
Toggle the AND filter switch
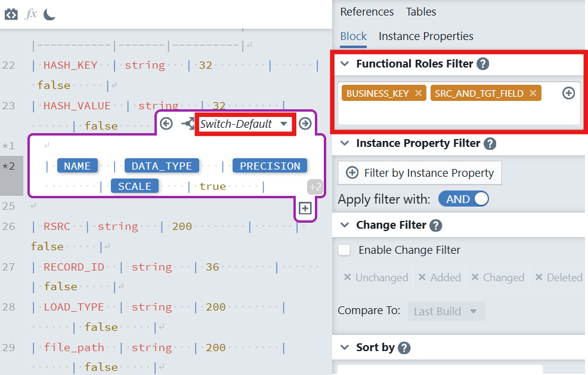coord(463,199)
